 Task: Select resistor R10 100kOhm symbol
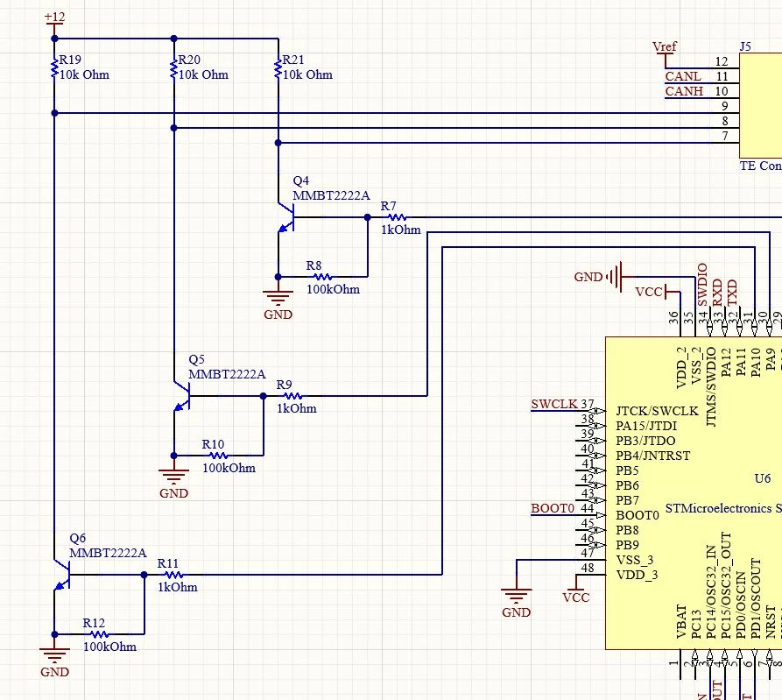(218, 456)
